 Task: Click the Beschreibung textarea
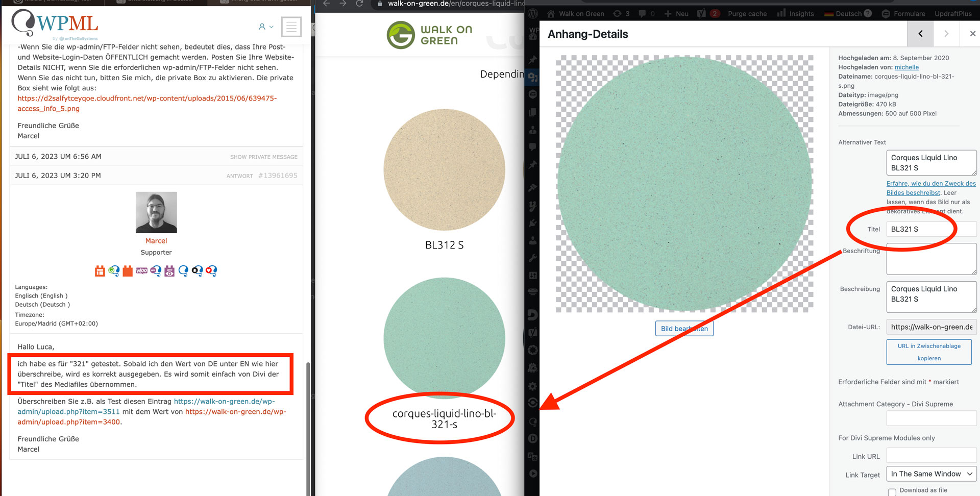click(x=932, y=297)
